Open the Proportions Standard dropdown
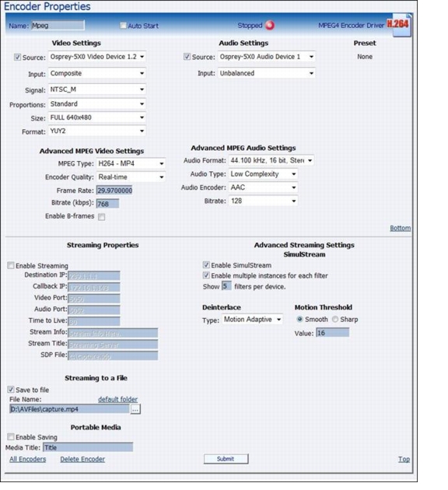Viewport: 448px width, 490px height. tap(97, 104)
